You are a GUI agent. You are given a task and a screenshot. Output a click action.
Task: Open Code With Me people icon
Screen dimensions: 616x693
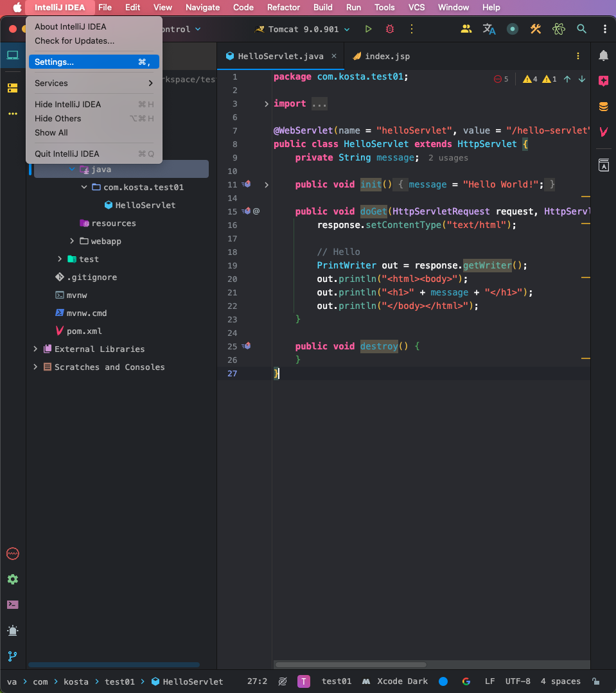coord(466,29)
